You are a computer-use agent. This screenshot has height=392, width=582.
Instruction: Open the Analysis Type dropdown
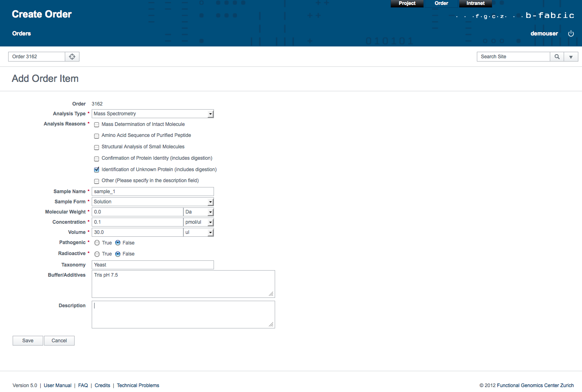[153, 114]
